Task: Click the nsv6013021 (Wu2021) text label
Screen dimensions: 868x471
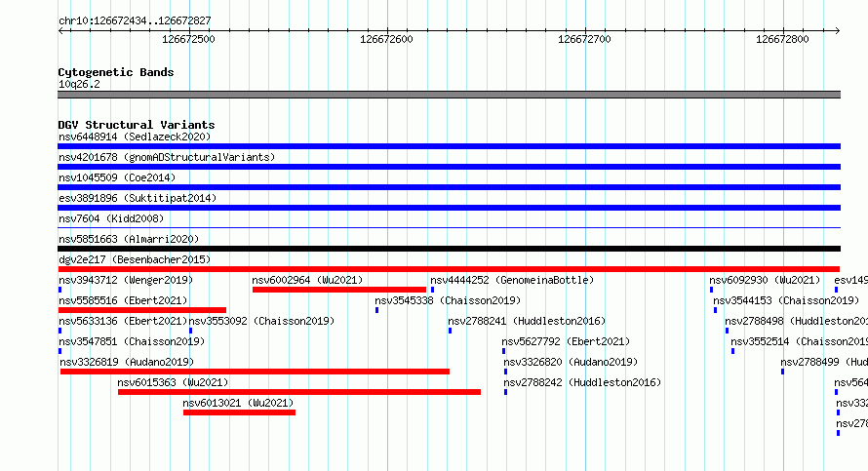Action: pyautogui.click(x=238, y=403)
